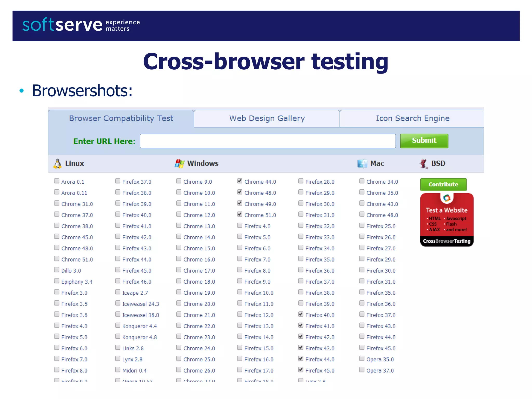Check the Opera 37.0 checkbox

[x=362, y=370]
